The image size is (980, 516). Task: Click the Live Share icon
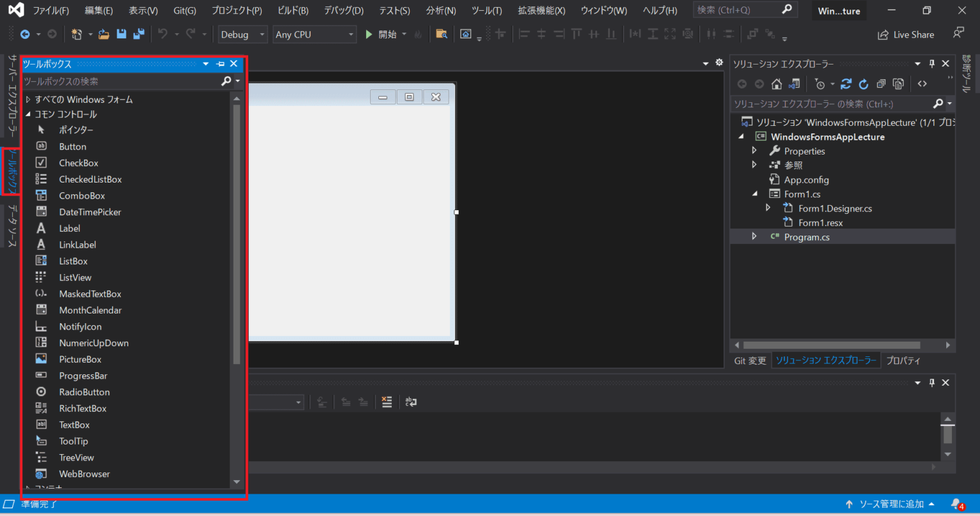883,34
